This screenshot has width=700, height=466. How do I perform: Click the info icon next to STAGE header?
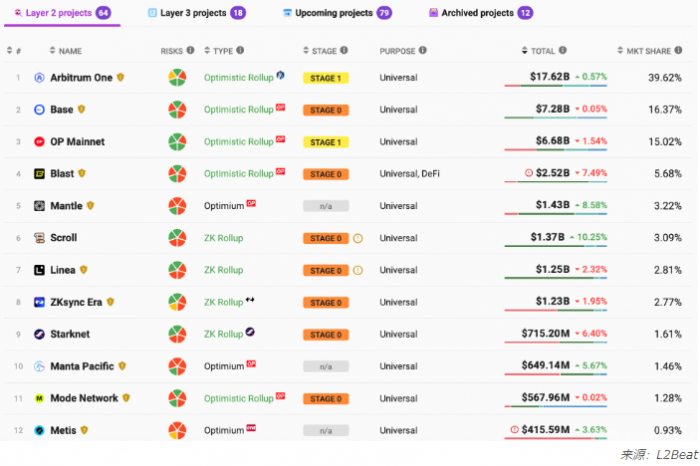344,50
